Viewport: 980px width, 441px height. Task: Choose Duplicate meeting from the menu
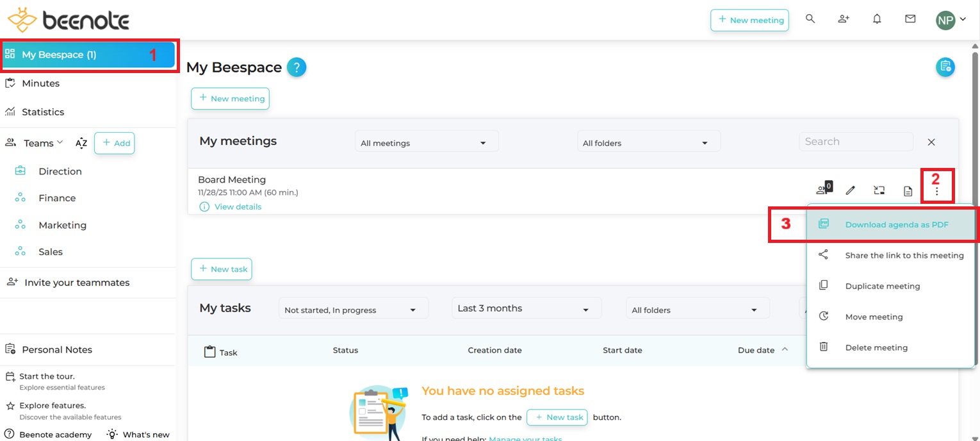pyautogui.click(x=882, y=286)
